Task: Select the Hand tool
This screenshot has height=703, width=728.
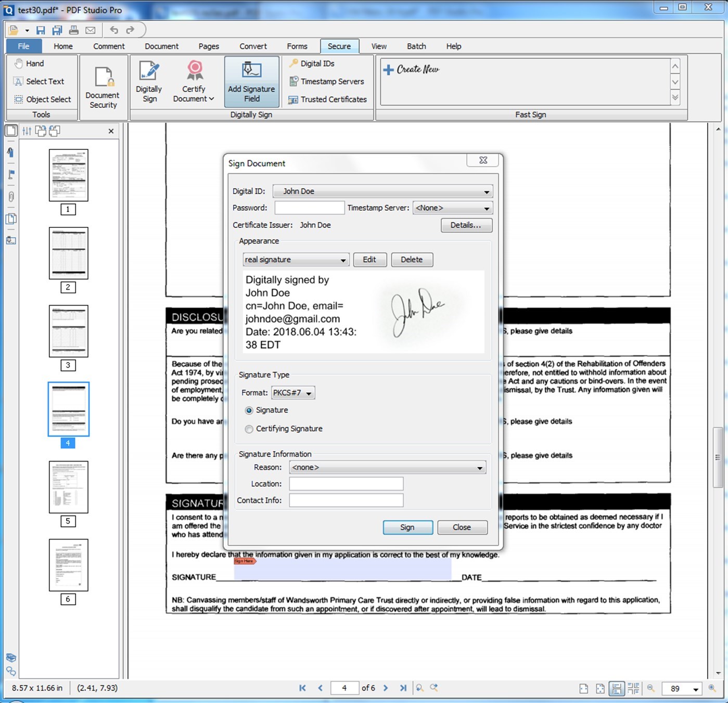Action: coord(29,63)
